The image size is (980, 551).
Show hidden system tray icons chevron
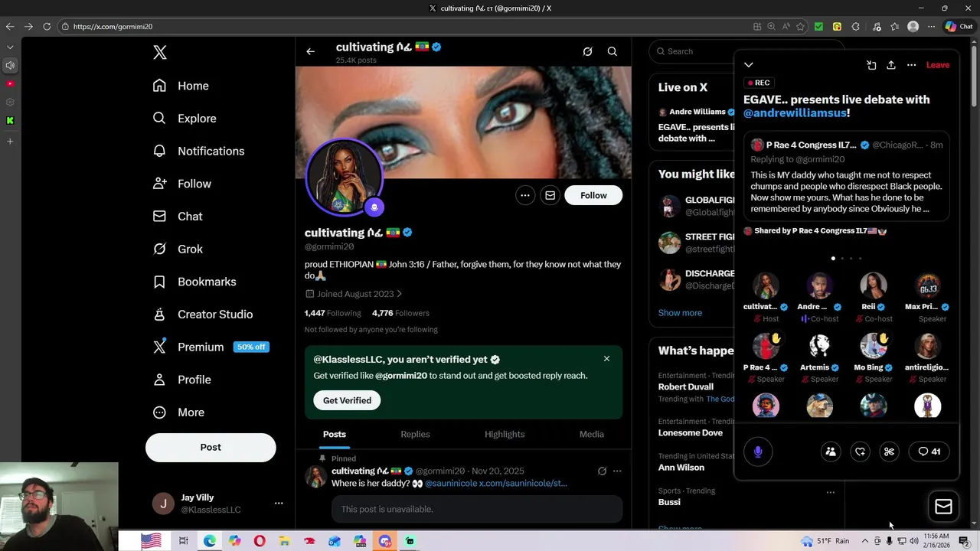[865, 541]
